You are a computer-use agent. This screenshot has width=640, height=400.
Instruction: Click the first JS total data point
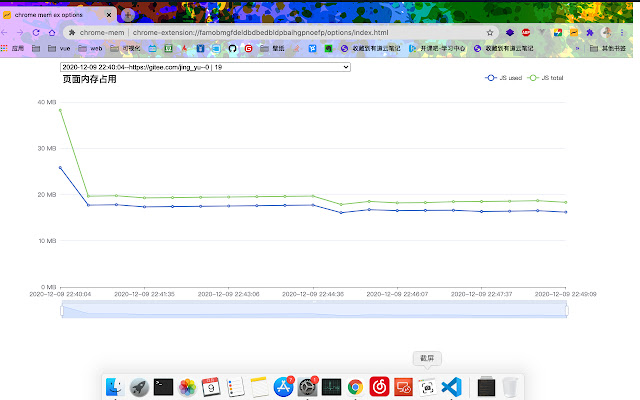pyautogui.click(x=60, y=110)
